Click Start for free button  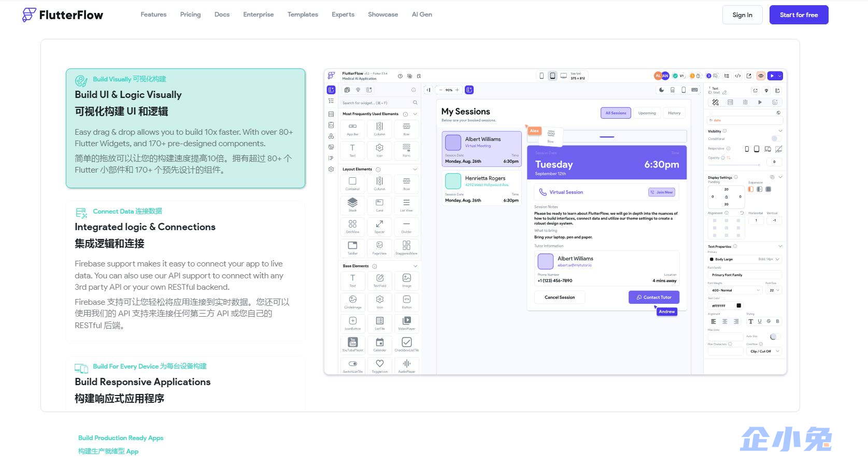799,15
